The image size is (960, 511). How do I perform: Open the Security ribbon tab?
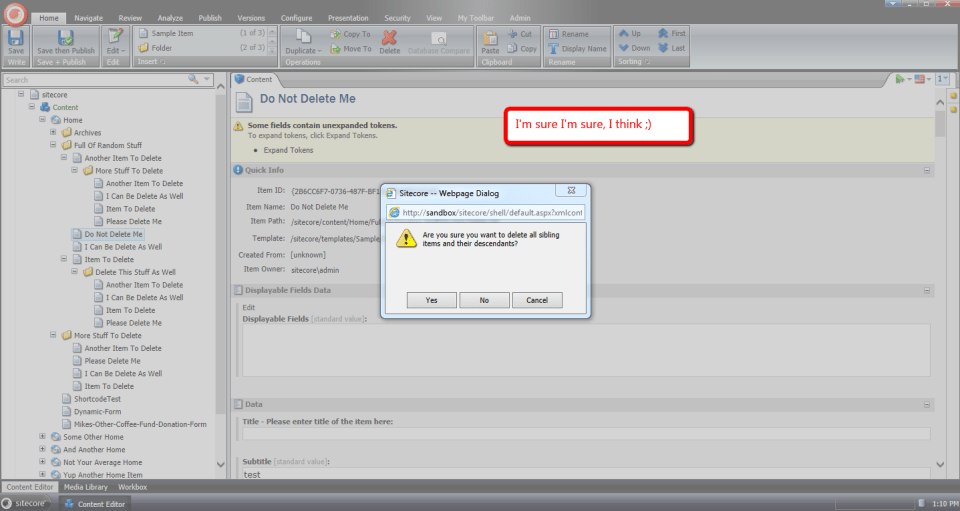point(397,18)
